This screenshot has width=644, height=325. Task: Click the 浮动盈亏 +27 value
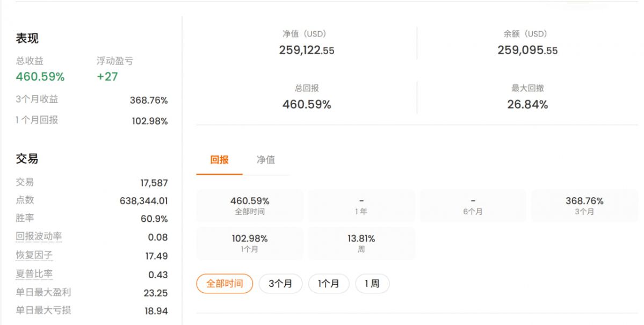107,77
